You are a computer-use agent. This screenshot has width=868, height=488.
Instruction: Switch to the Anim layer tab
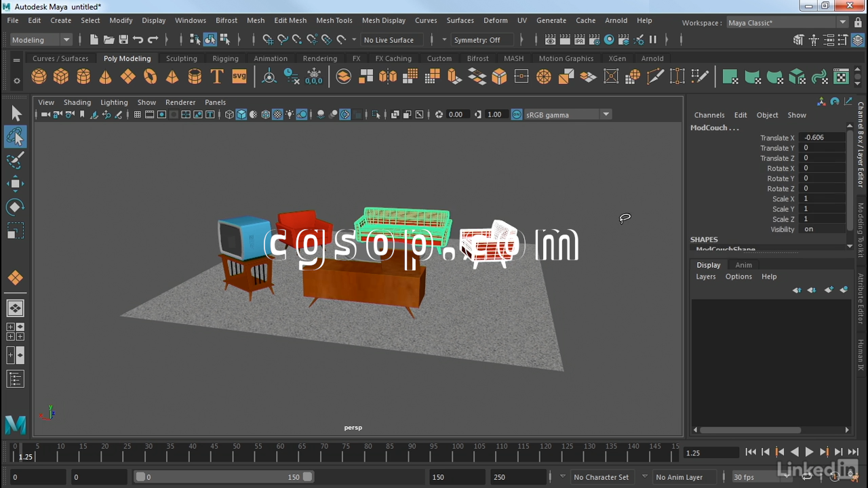pyautogui.click(x=744, y=265)
